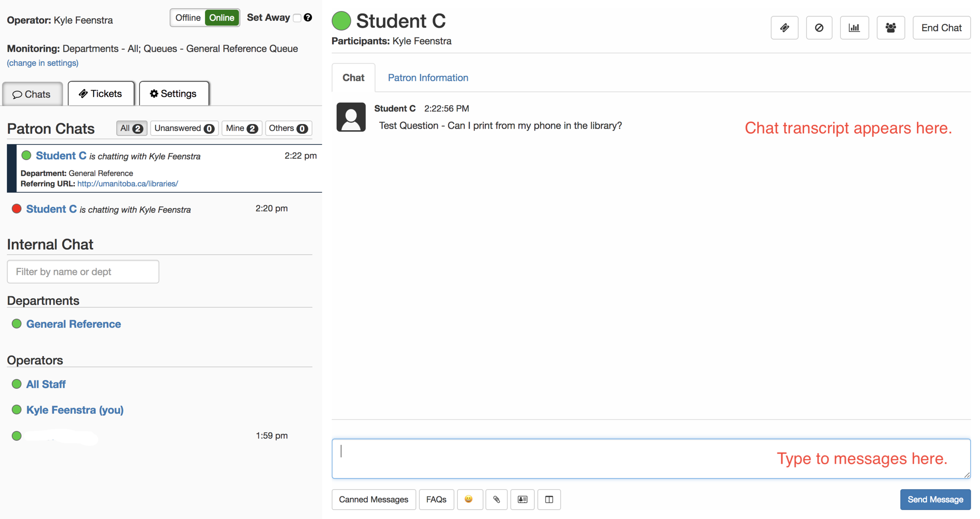Click the Filter by name or dept field
The image size is (980, 519).
coord(83,271)
